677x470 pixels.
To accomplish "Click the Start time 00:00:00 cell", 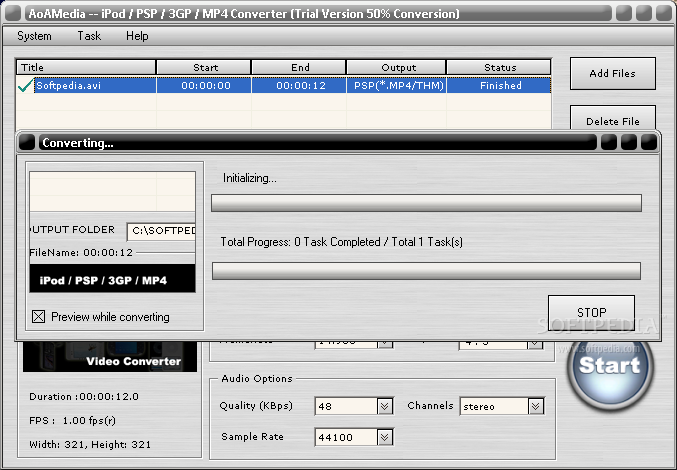I will [x=204, y=85].
